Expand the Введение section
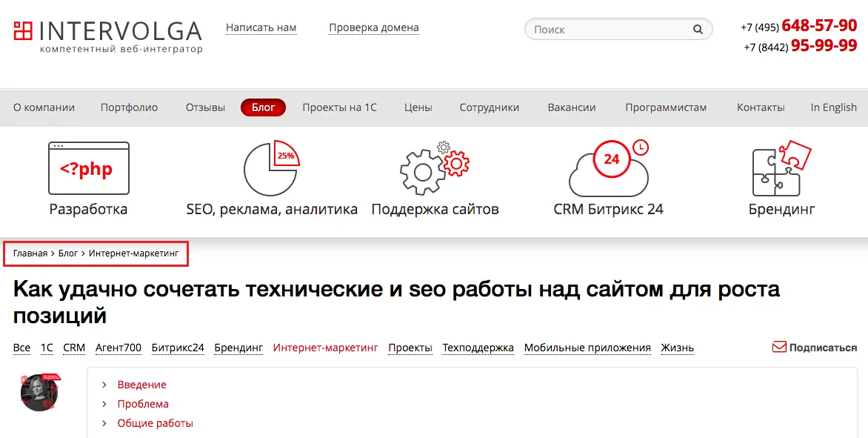The height and width of the screenshot is (438, 868). pos(141,384)
